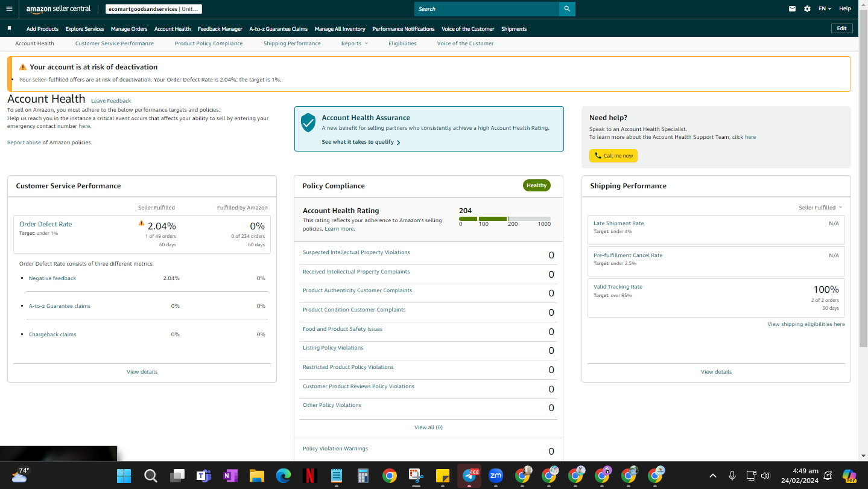The image size is (868, 489).
Task: Open the Eligibilities tab
Action: [402, 43]
